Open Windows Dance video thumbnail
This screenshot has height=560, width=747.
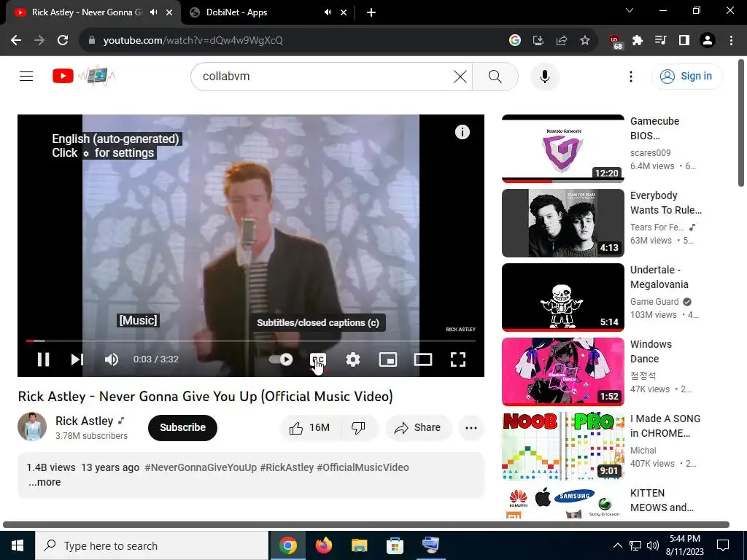tap(563, 371)
